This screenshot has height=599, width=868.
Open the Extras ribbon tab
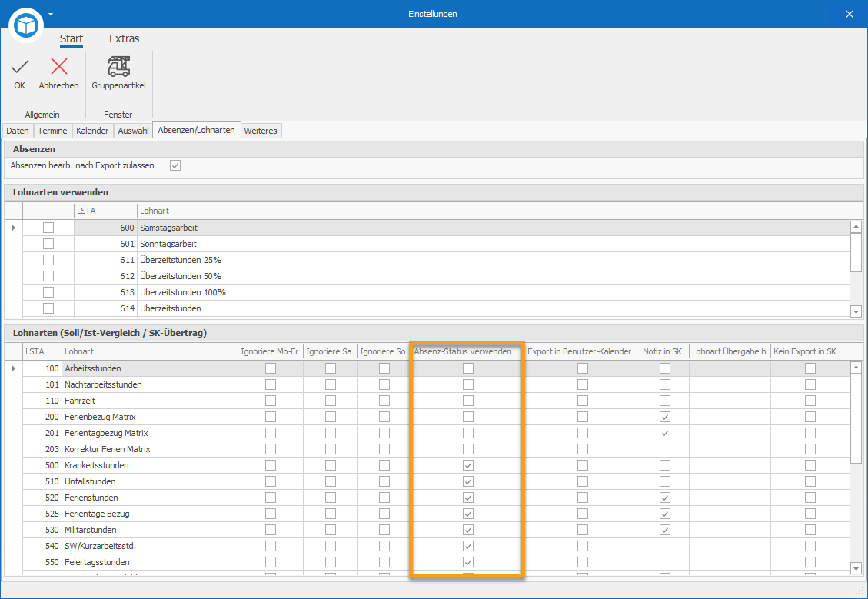click(x=124, y=38)
